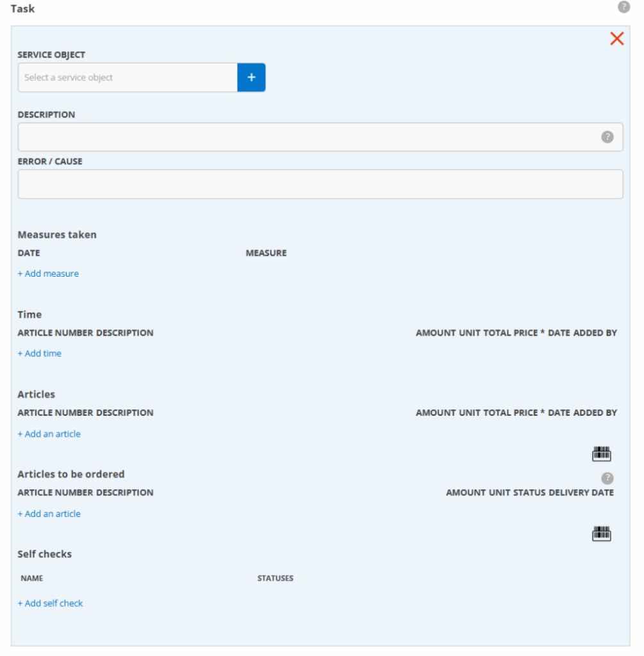The width and height of the screenshot is (644, 656).
Task: Close the Task panel with red X
Action: tap(616, 38)
